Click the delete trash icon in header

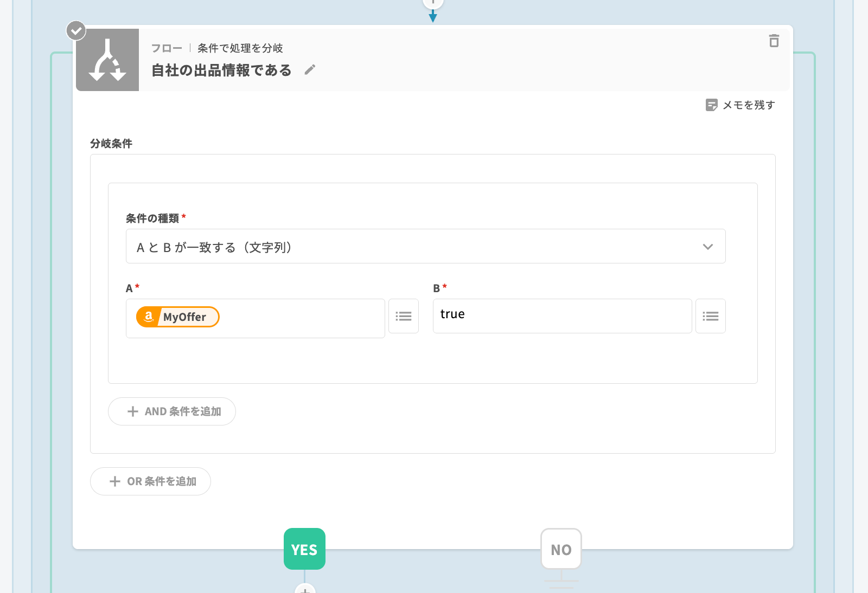coord(774,41)
